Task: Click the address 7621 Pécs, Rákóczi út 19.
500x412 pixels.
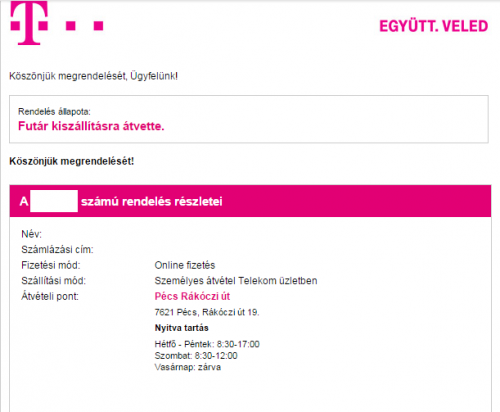Action: 207,312
